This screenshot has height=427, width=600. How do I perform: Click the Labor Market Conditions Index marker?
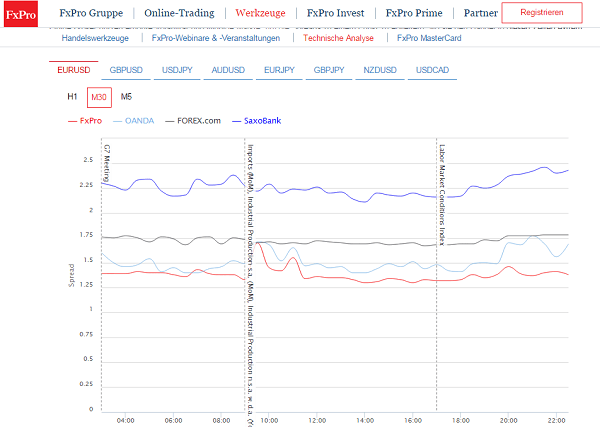coord(442,195)
